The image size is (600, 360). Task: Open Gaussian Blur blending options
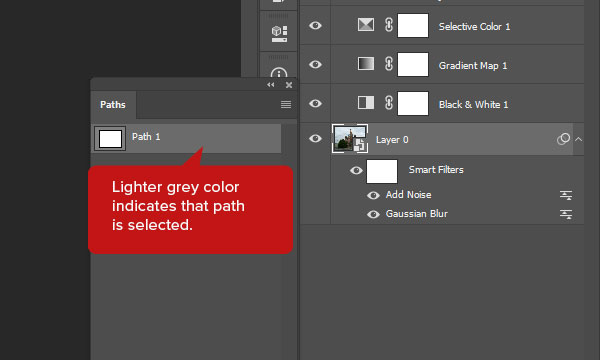click(566, 214)
